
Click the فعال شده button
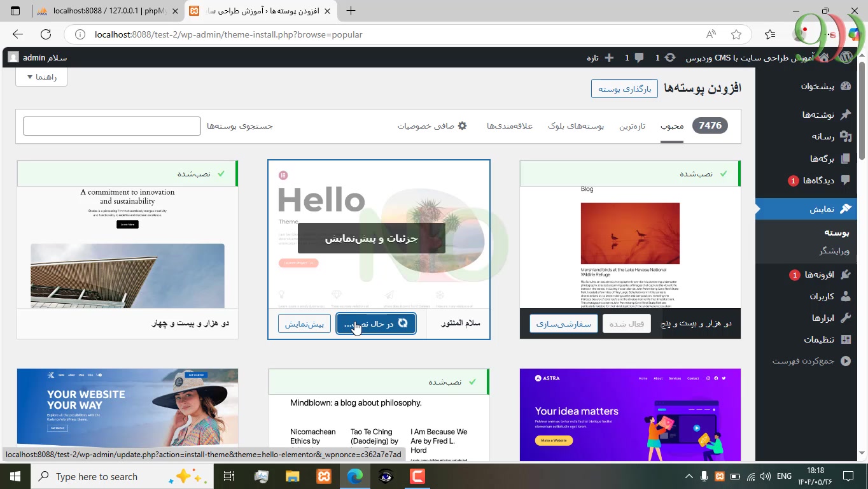[626, 323]
